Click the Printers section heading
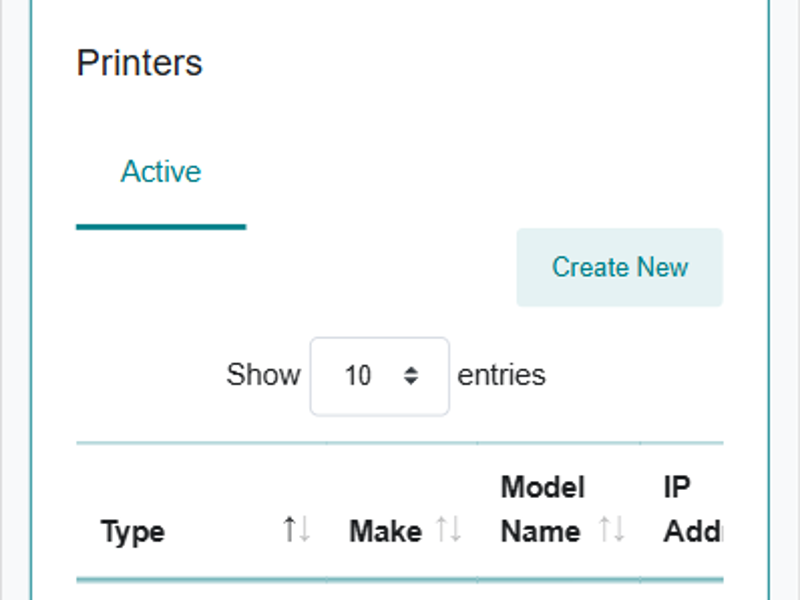This screenshot has height=600, width=800. coord(139,63)
